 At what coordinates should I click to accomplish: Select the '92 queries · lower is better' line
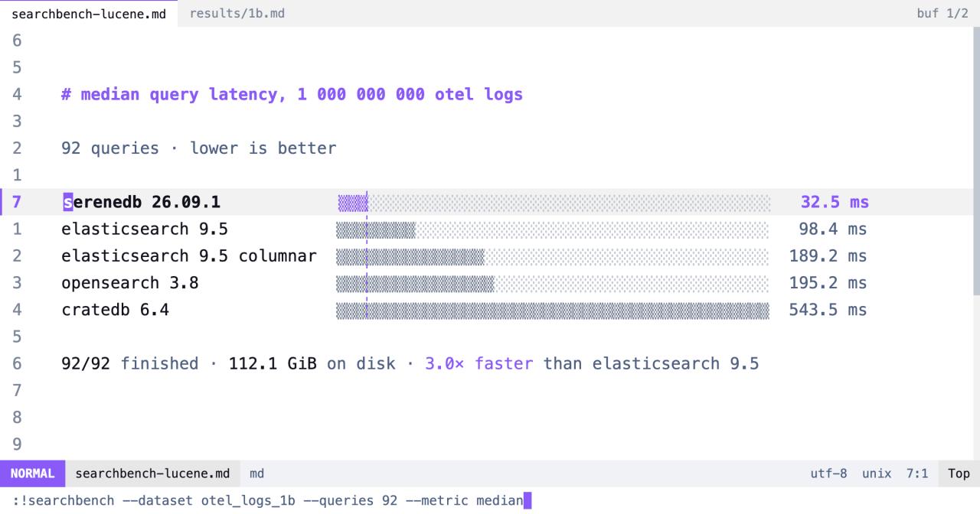198,148
